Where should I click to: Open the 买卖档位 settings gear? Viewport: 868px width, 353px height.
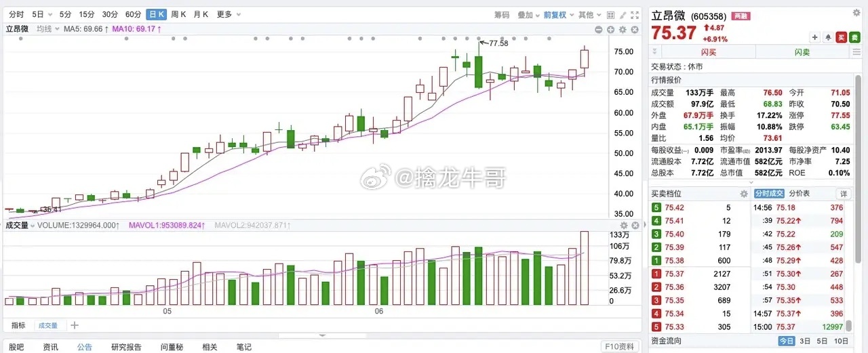pos(743,194)
